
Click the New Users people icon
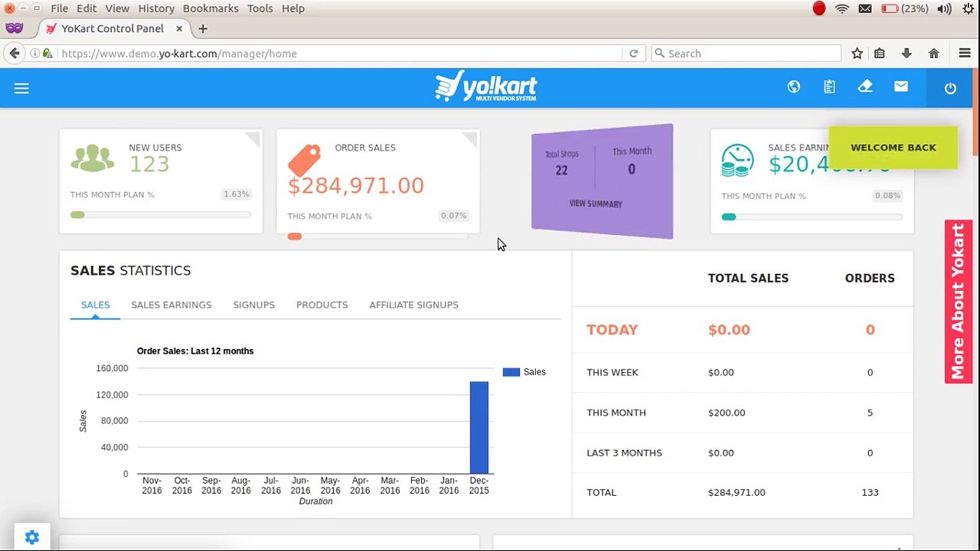(93, 158)
